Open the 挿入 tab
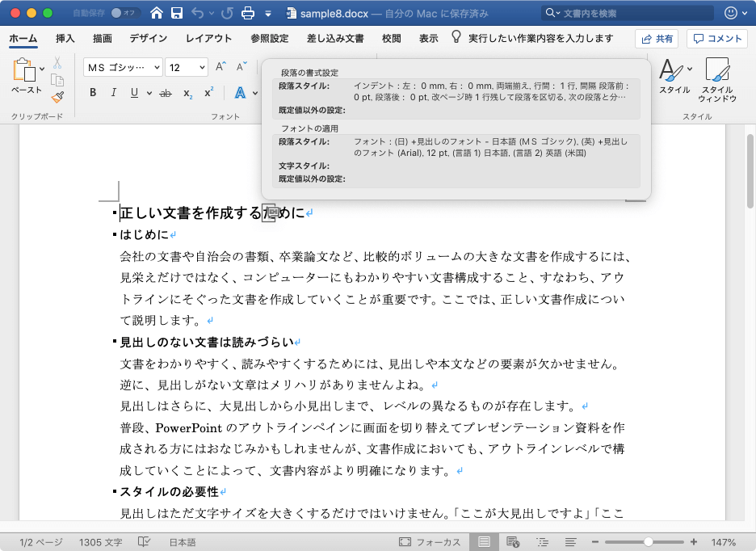This screenshot has height=551, width=756. click(65, 39)
